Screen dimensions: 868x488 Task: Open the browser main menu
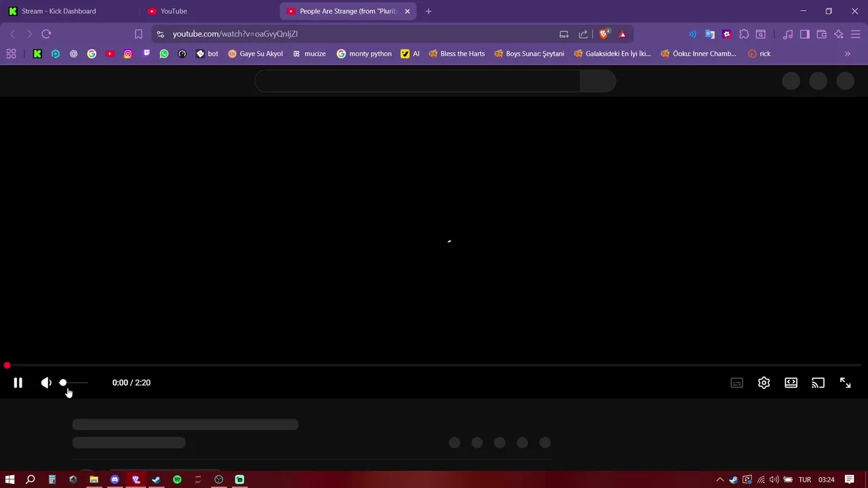(x=856, y=34)
